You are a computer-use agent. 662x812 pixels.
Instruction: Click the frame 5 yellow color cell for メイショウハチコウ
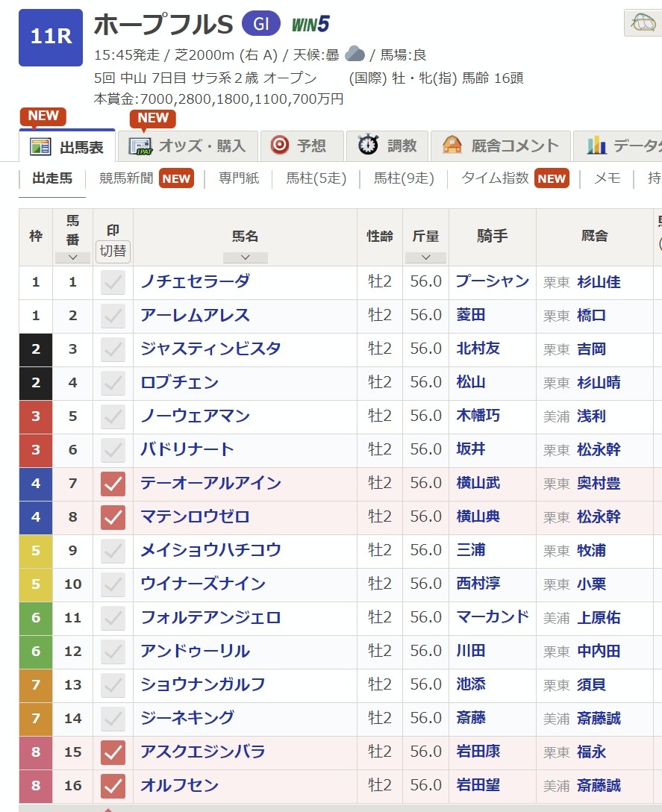36,551
